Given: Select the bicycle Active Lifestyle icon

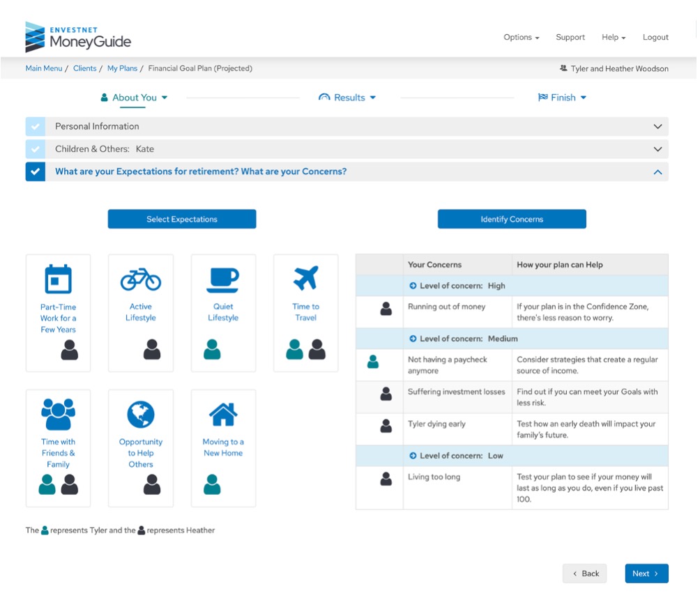Looking at the screenshot, I should 141,279.
